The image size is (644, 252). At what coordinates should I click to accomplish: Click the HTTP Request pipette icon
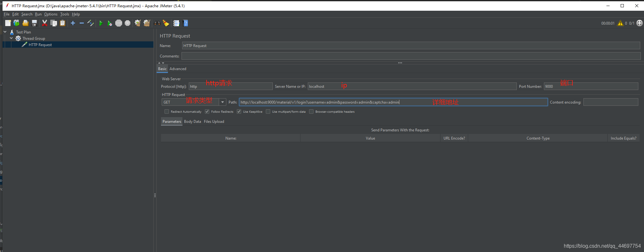pos(24,45)
